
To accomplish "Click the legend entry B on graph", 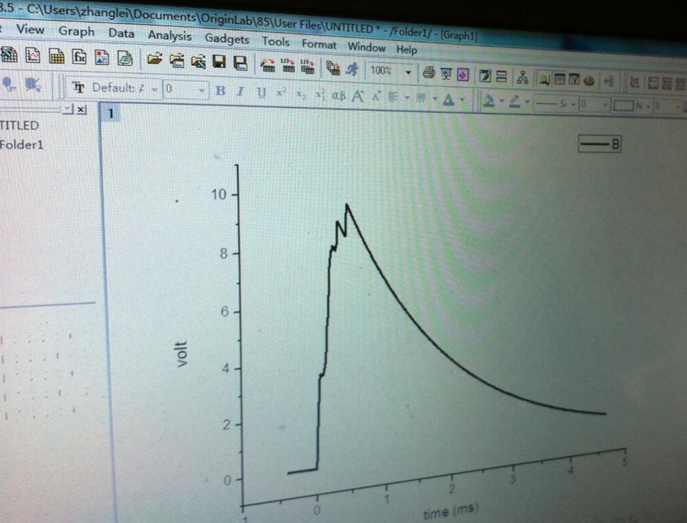I will (601, 145).
